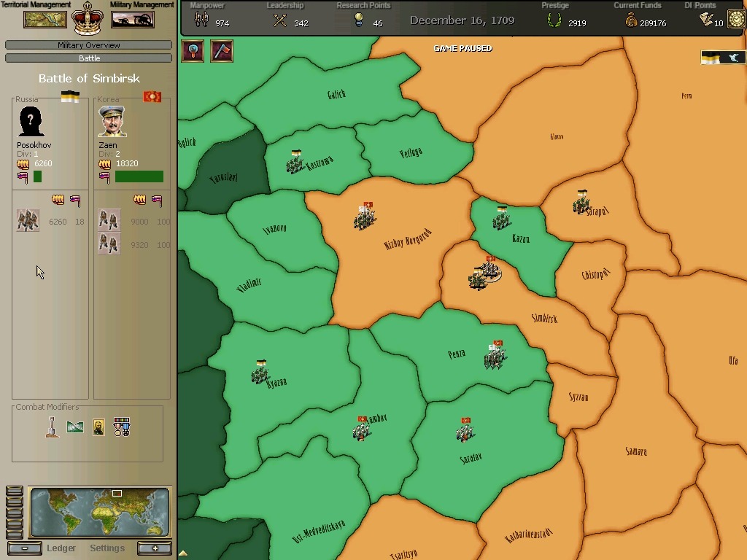747x560 pixels.
Task: Click the Manpower soldiers icon
Action: tap(201, 20)
